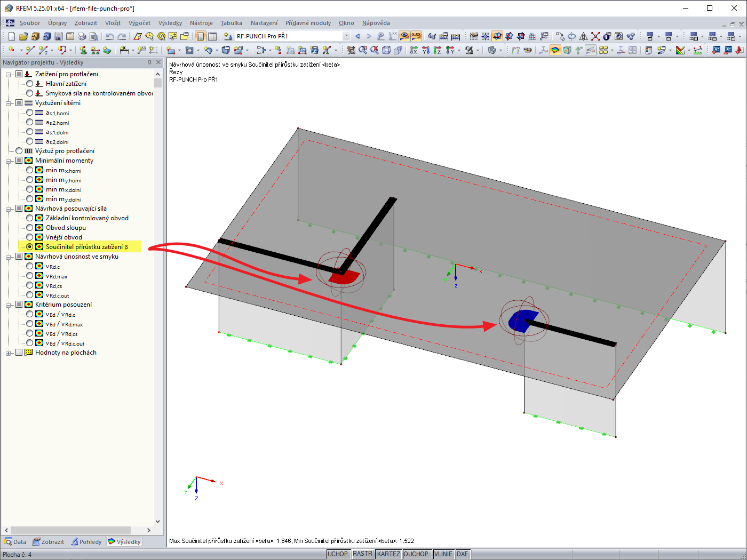Open an existing file
Screen dimensions: 747x560
23,36
